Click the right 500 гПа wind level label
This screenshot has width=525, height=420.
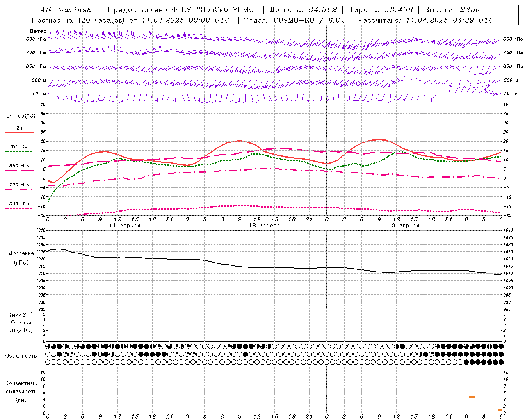point(513,39)
